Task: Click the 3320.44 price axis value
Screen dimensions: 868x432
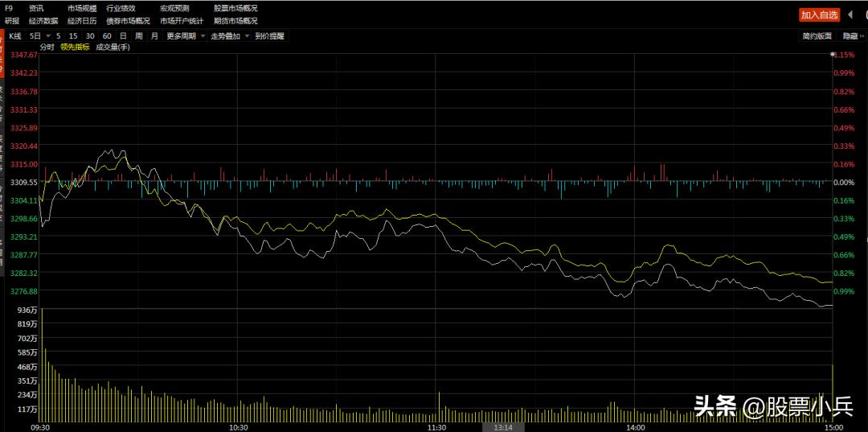Action: click(26, 146)
